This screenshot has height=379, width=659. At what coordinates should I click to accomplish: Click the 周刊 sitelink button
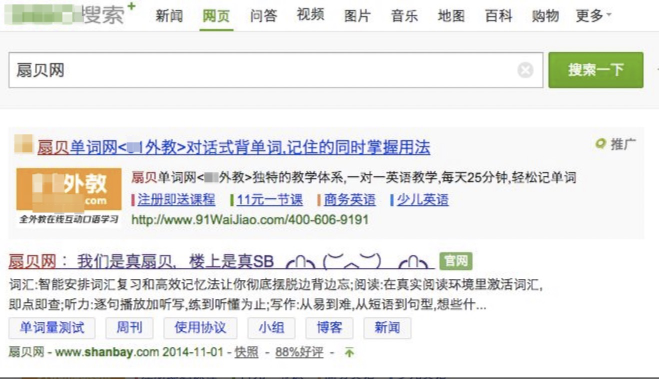[x=129, y=328]
